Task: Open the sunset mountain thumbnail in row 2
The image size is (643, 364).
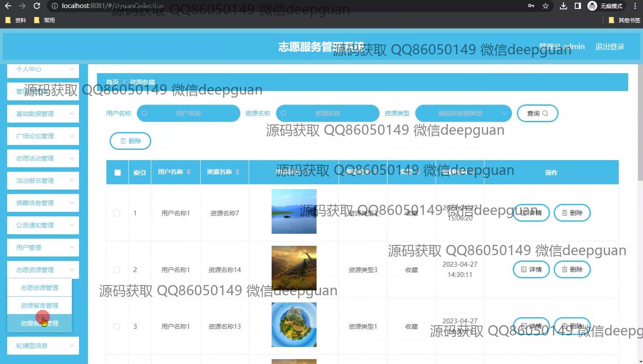Action: (294, 268)
